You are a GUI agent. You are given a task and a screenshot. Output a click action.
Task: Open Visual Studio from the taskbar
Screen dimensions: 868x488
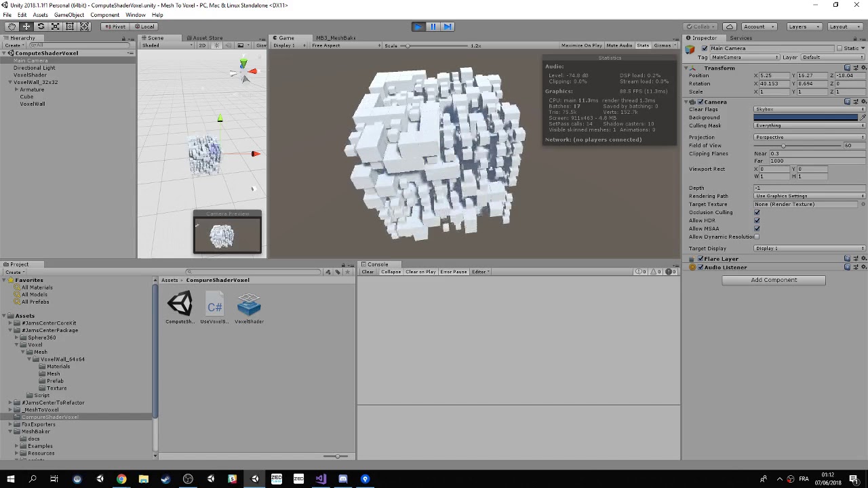pyautogui.click(x=321, y=479)
